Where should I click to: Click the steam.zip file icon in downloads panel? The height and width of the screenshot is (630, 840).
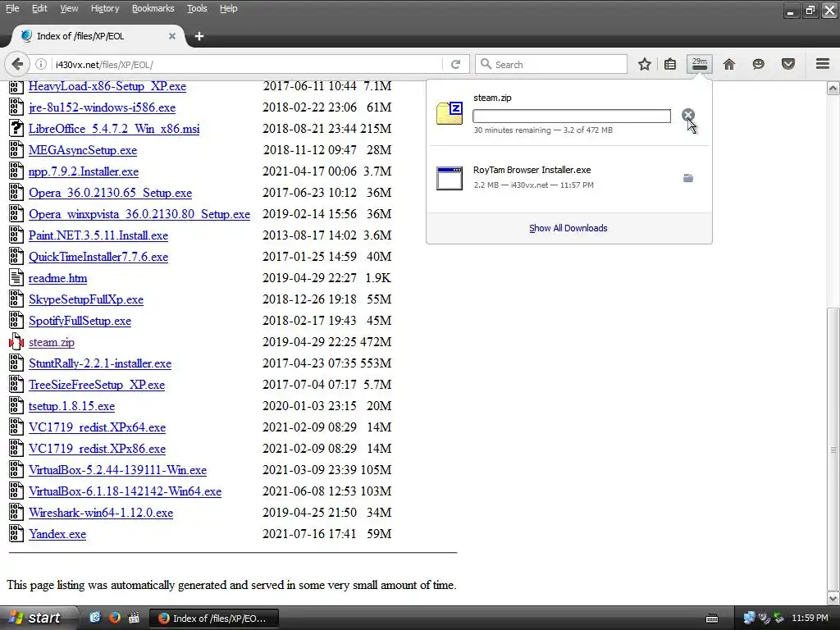coord(450,113)
